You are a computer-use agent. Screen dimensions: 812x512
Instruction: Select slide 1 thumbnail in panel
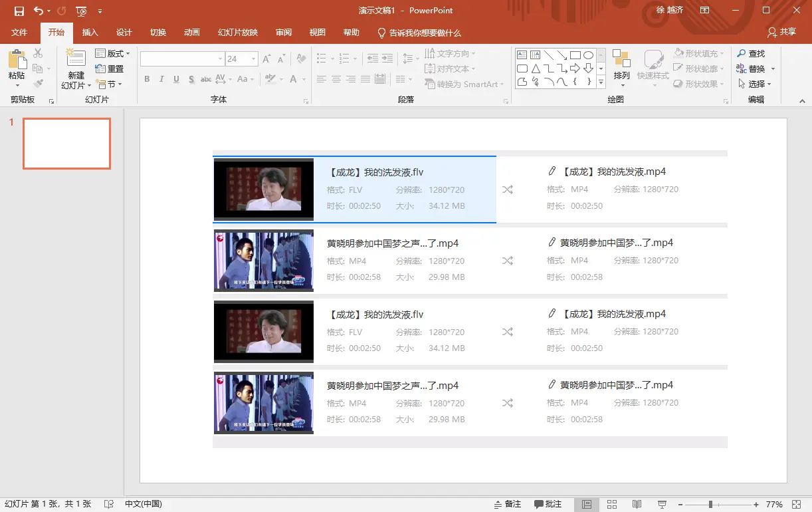tap(66, 144)
